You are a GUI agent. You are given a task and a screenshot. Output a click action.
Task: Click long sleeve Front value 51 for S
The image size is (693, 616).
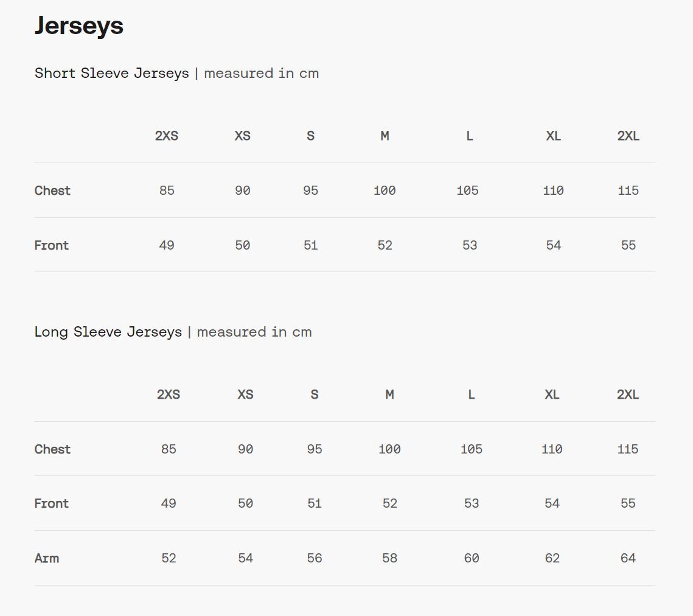[315, 503]
